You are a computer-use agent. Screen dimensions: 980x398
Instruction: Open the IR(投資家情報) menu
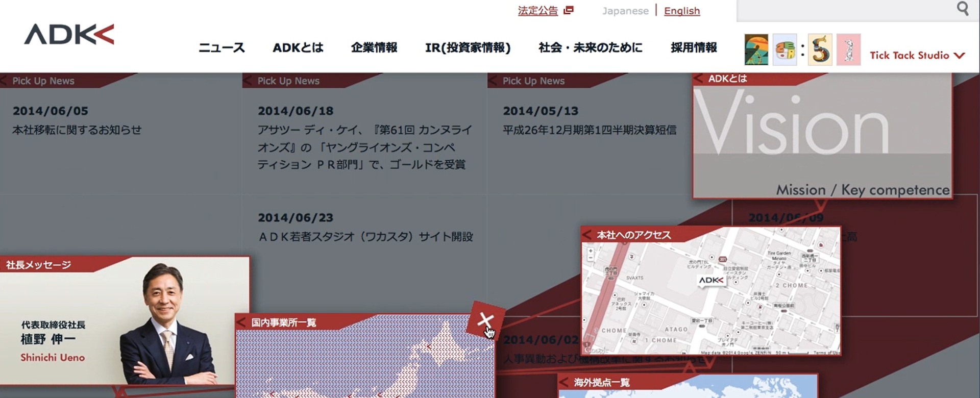(x=468, y=47)
